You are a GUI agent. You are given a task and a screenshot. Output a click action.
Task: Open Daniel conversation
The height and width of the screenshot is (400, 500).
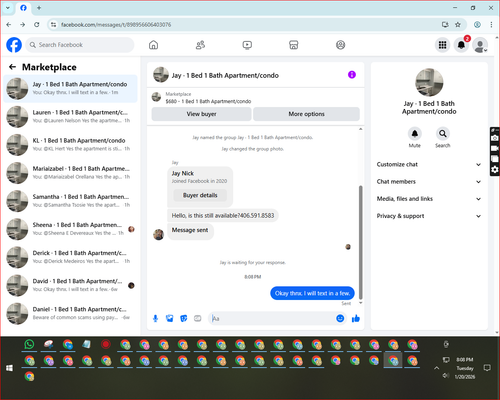coord(70,313)
